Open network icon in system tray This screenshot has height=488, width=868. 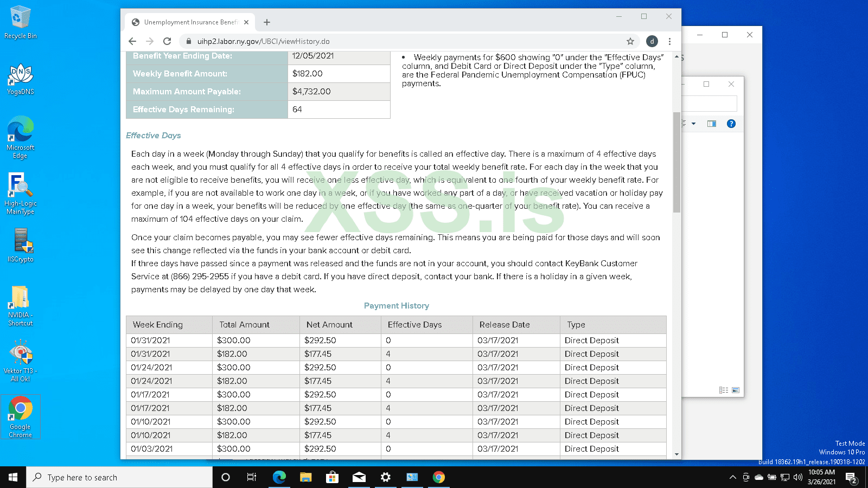click(784, 477)
